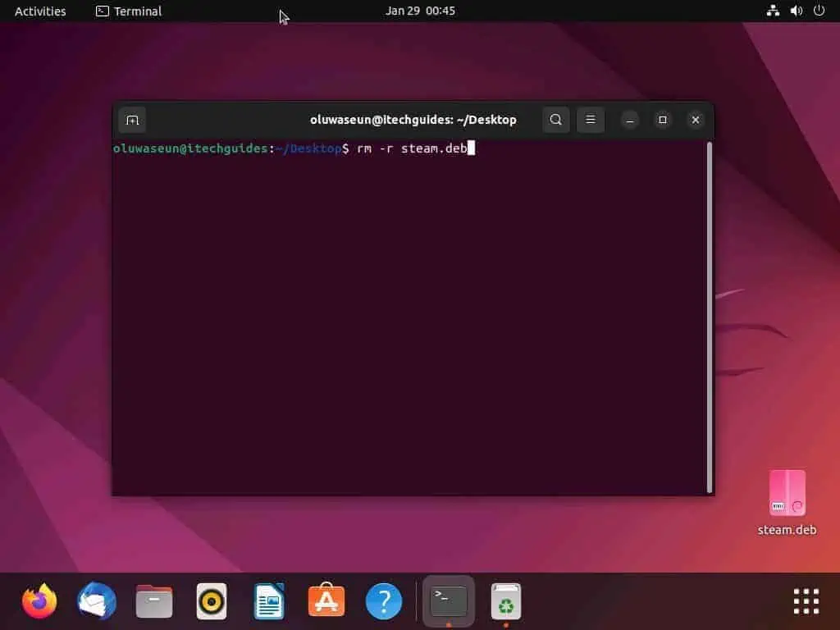Screen dimensions: 840x630
Task: Minimize the terminal window
Action: tap(630, 120)
